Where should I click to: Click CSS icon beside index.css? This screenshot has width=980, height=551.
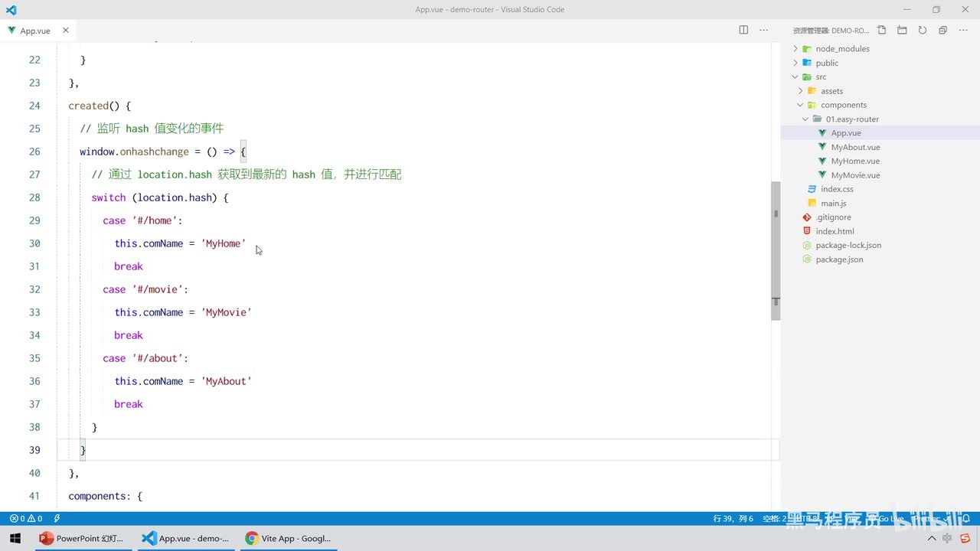pyautogui.click(x=812, y=189)
